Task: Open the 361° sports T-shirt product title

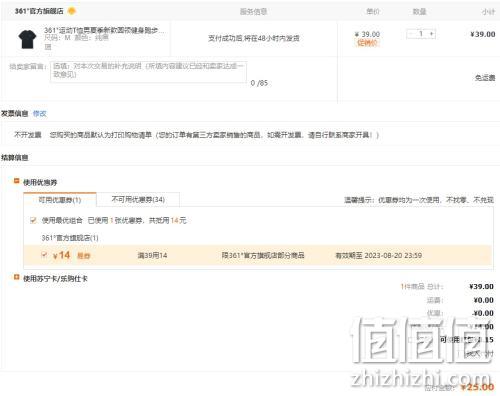Action: pyautogui.click(x=104, y=30)
